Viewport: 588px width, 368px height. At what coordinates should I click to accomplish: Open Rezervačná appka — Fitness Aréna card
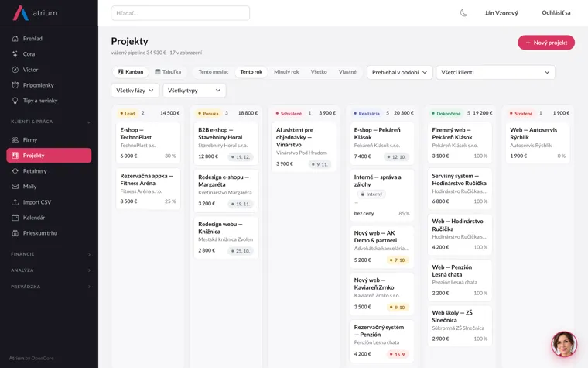(148, 188)
